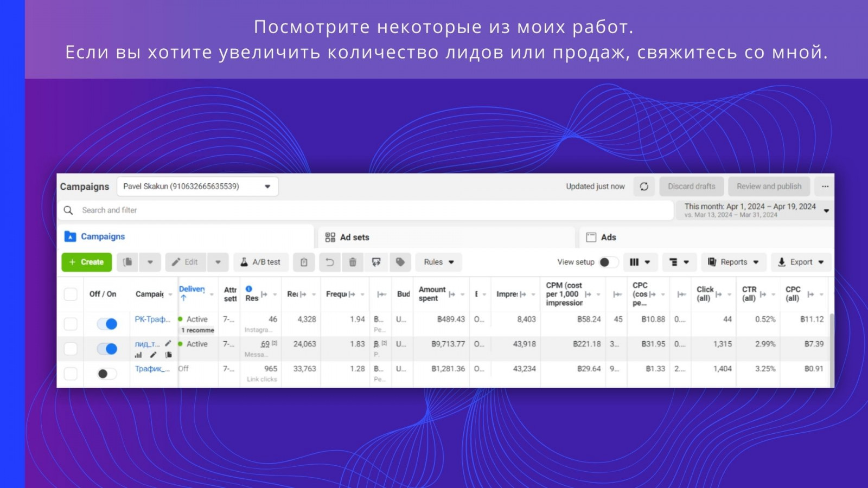Open the Трафик campaign link
868x488 pixels.
pos(152,369)
